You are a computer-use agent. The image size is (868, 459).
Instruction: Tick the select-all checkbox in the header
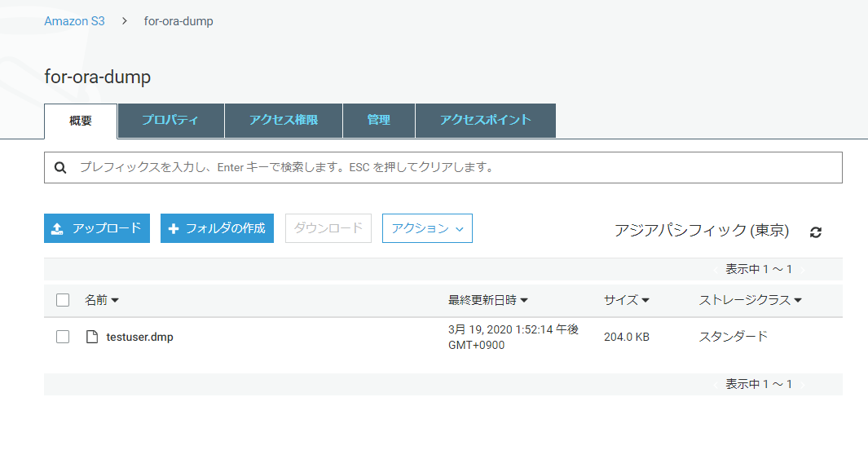[x=63, y=300]
